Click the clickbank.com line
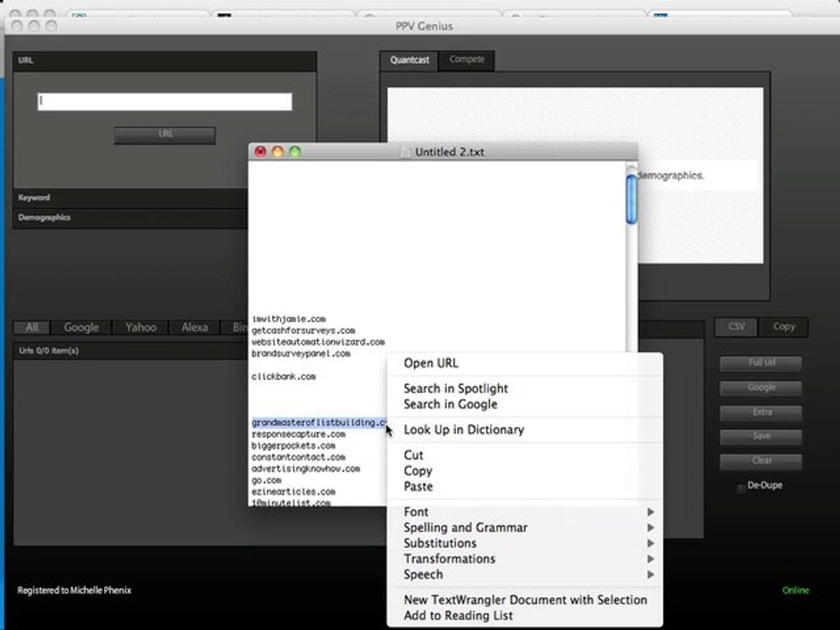This screenshot has width=840, height=630. point(283,376)
